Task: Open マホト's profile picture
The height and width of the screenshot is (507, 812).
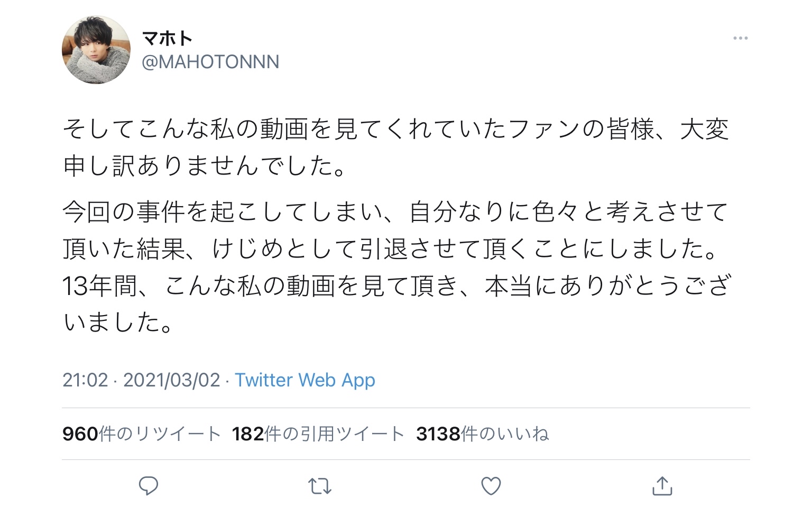Action: coord(96,50)
